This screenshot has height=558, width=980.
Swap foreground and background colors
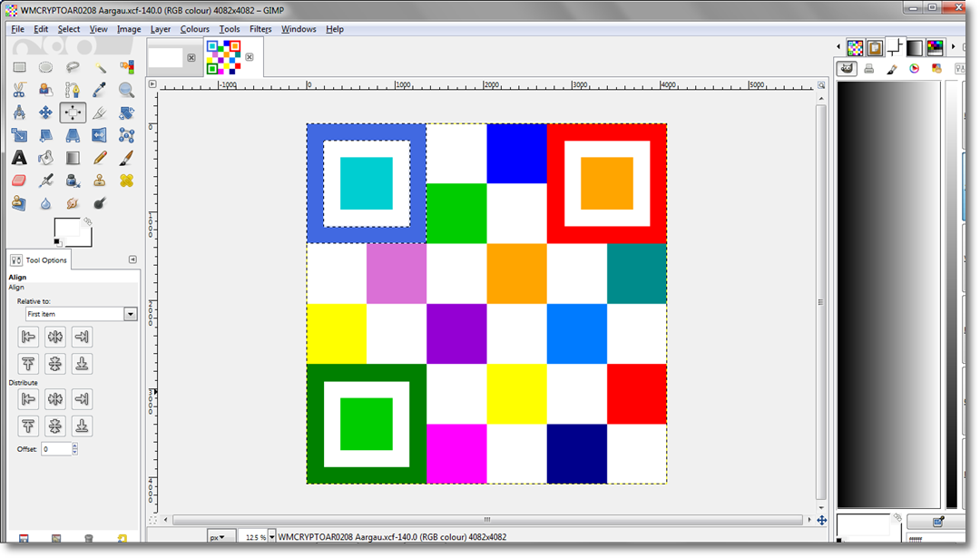point(88,221)
